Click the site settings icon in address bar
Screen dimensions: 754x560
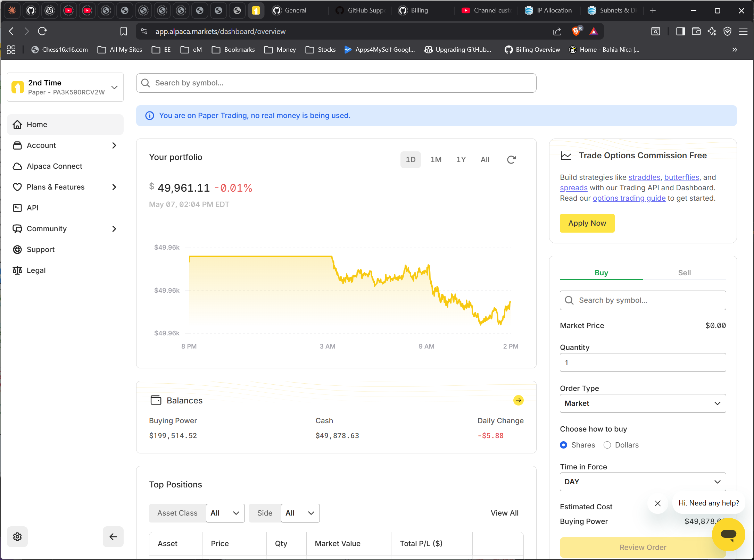[x=144, y=32]
